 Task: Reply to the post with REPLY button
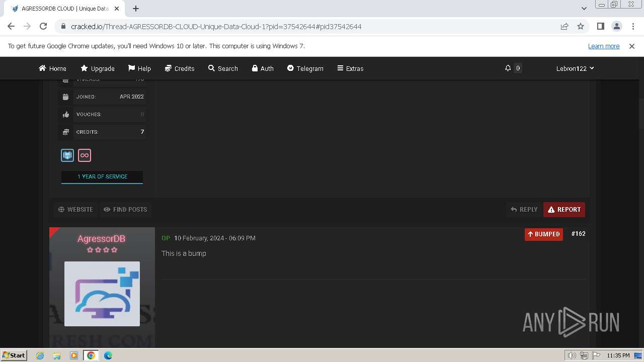coord(524,210)
